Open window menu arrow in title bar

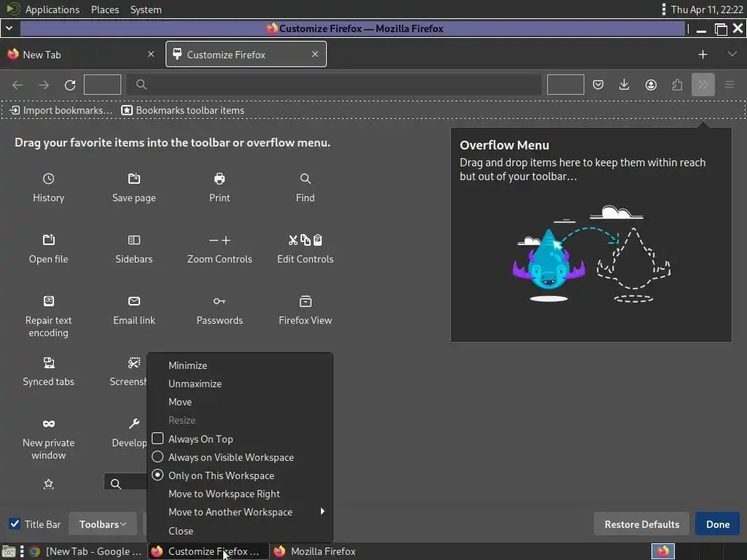click(x=9, y=28)
